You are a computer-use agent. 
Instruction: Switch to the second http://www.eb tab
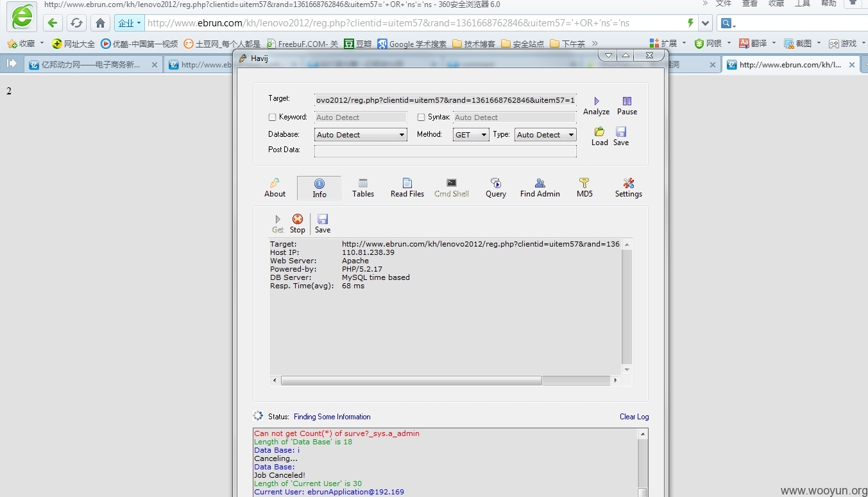pos(200,65)
